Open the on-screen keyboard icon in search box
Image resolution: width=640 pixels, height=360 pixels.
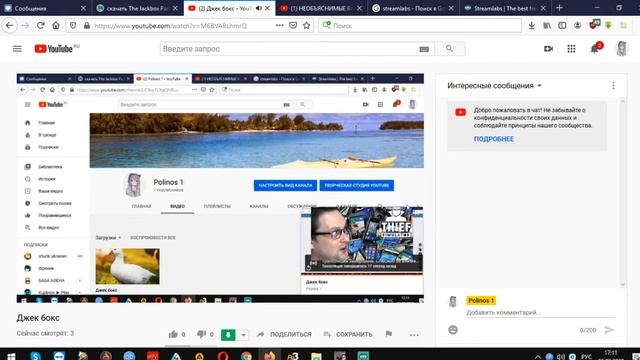(424, 49)
